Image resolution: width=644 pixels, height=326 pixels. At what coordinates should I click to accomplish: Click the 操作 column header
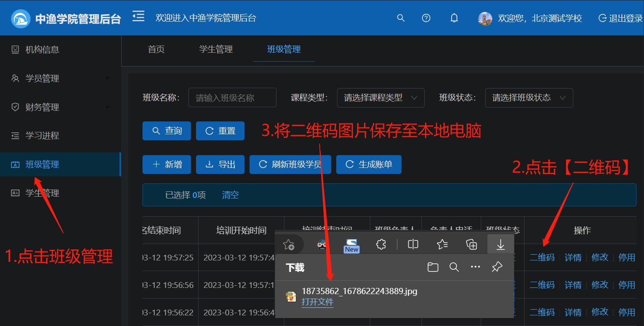click(582, 230)
